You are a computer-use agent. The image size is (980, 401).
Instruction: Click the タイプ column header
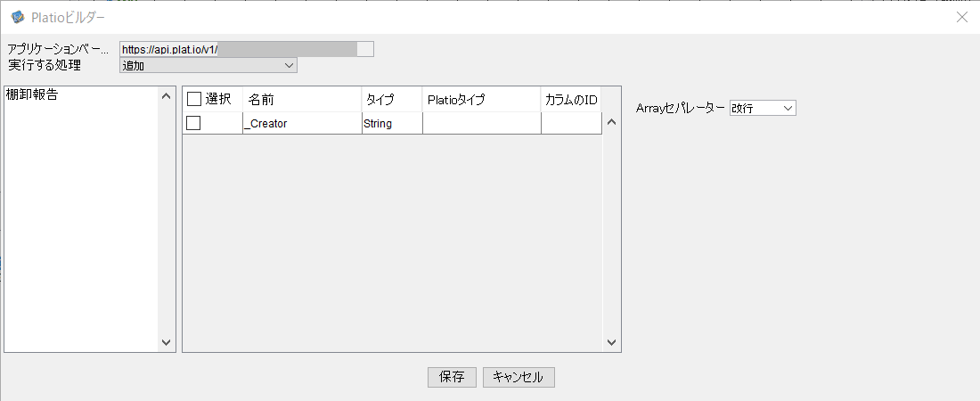coord(393,100)
